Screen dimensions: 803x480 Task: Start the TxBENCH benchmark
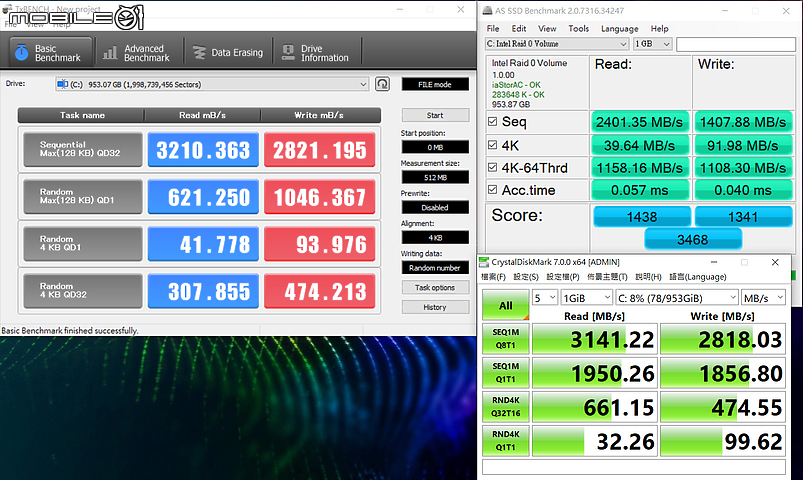pos(435,115)
